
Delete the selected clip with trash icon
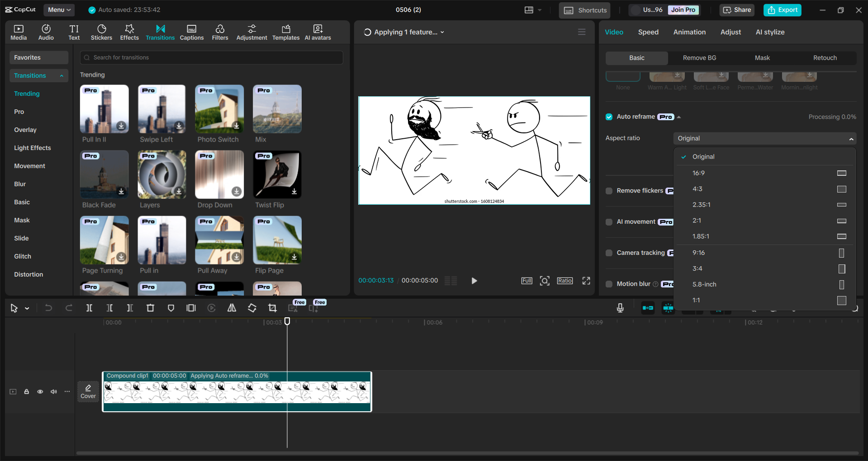(x=150, y=308)
